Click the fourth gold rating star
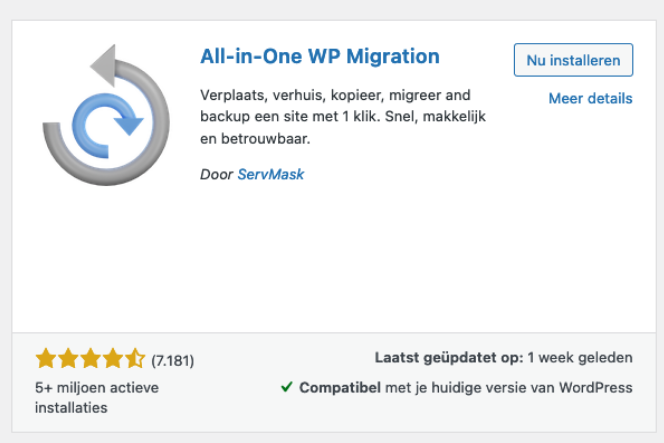Image resolution: width=664 pixels, height=443 pixels. pyautogui.click(x=113, y=359)
